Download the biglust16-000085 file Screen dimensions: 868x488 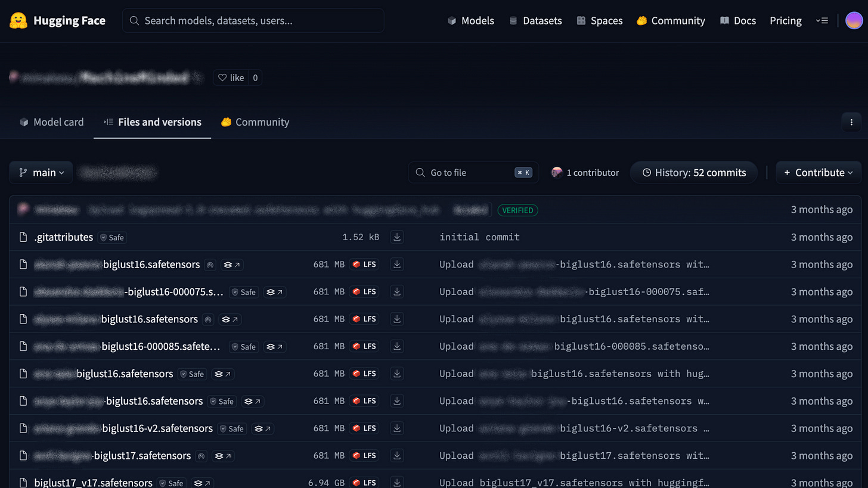pyautogui.click(x=397, y=347)
